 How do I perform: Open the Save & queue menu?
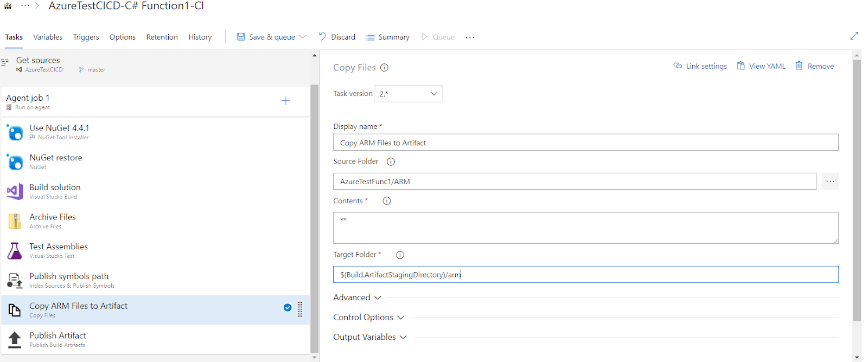(x=271, y=37)
